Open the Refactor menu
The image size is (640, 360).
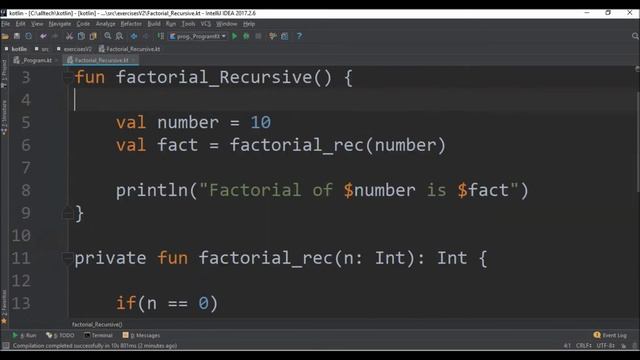point(131,24)
